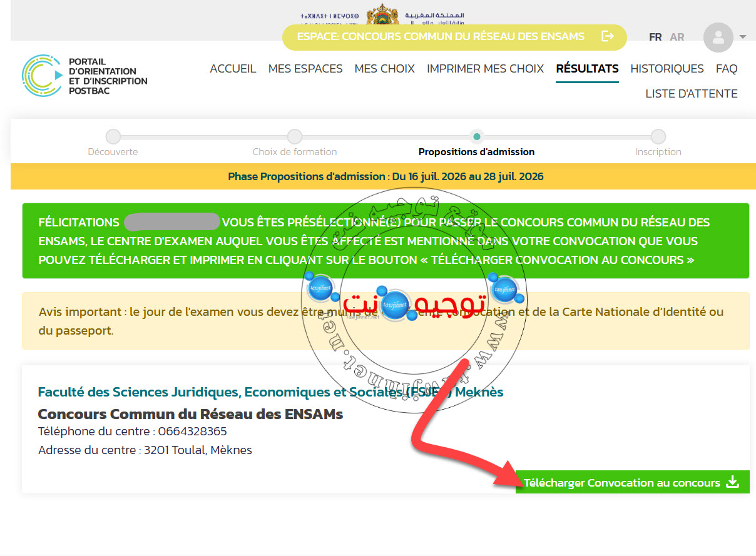Open IMPRIMER MES CHOIX page
756x556 pixels.
tap(485, 69)
